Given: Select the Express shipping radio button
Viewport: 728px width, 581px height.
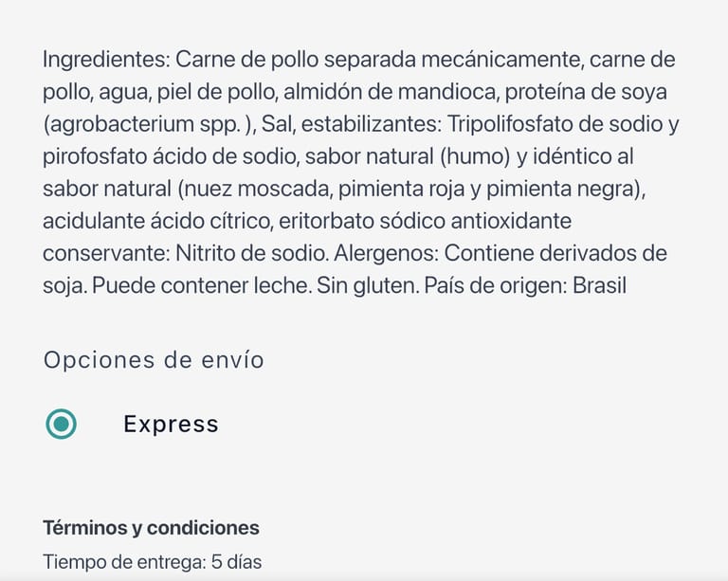Looking at the screenshot, I should tap(62, 424).
